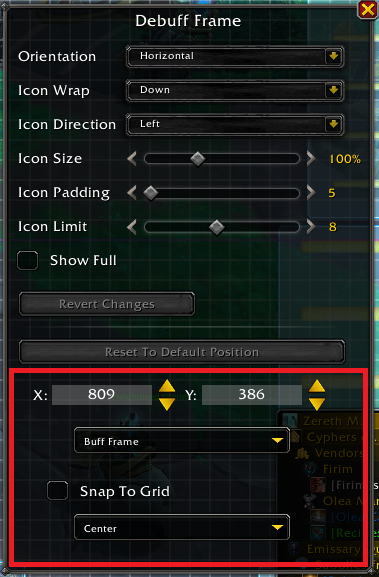This screenshot has height=577, width=379.
Task: Decrease Icon Limit with left arrow
Action: (x=132, y=227)
